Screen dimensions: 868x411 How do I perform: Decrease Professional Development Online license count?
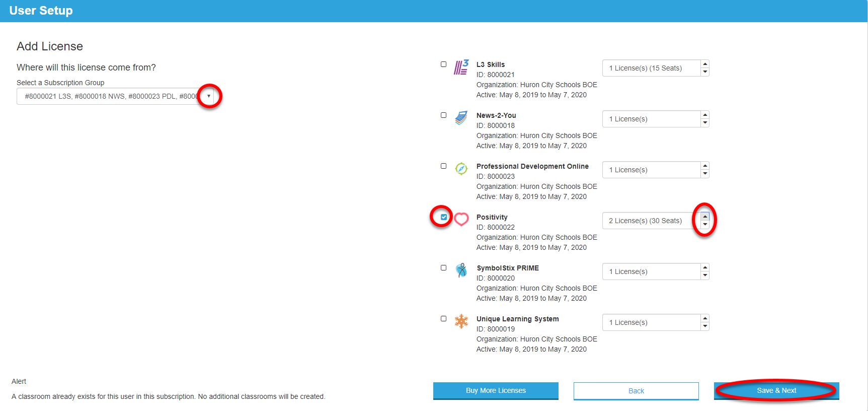pos(705,174)
